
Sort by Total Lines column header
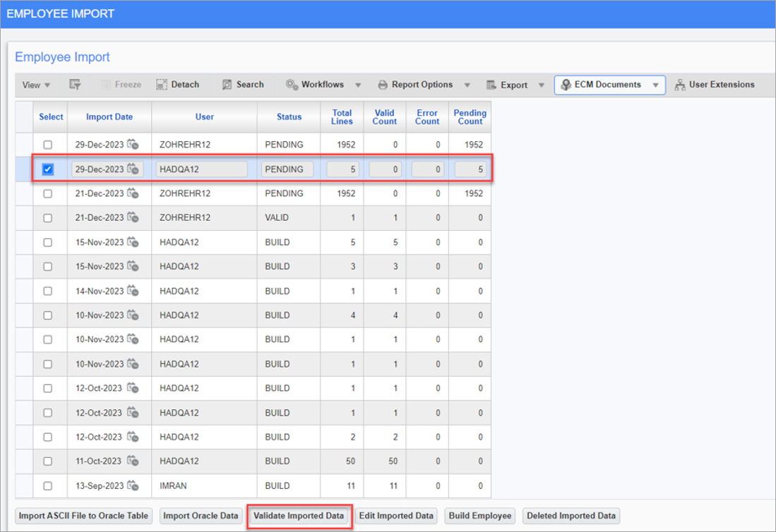point(342,116)
